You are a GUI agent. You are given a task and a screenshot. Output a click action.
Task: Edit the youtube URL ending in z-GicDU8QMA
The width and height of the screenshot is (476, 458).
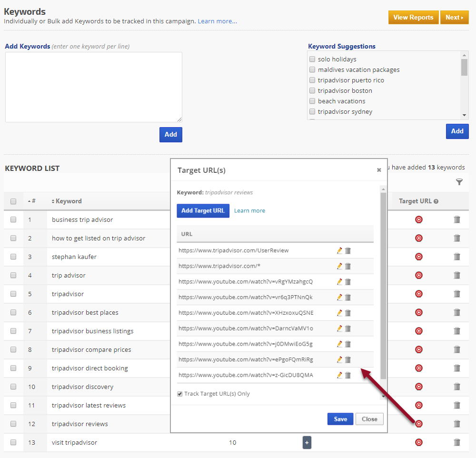[339, 375]
